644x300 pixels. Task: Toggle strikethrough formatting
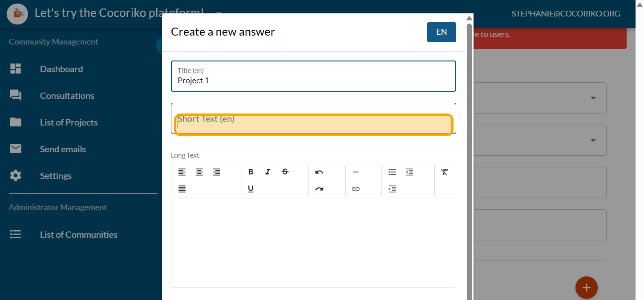[x=285, y=172]
